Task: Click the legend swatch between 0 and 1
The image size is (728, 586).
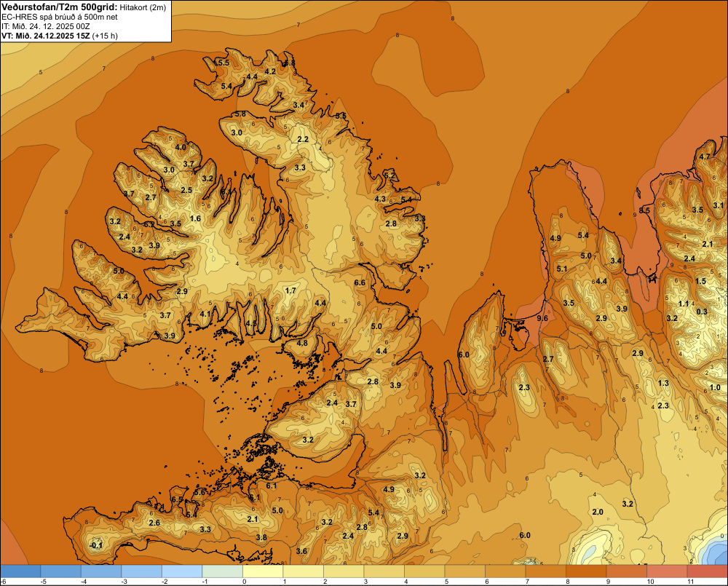Action: pos(263,571)
